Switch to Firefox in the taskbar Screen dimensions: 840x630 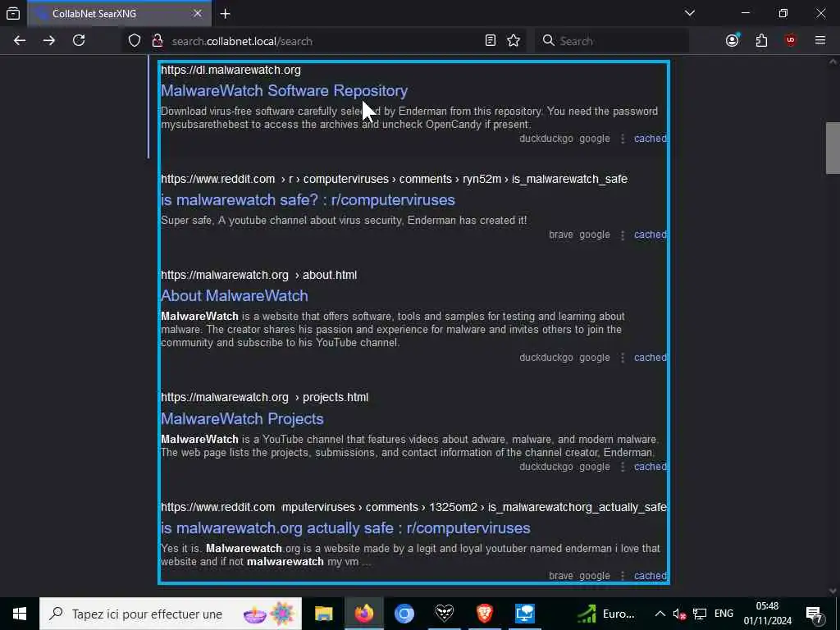point(363,614)
